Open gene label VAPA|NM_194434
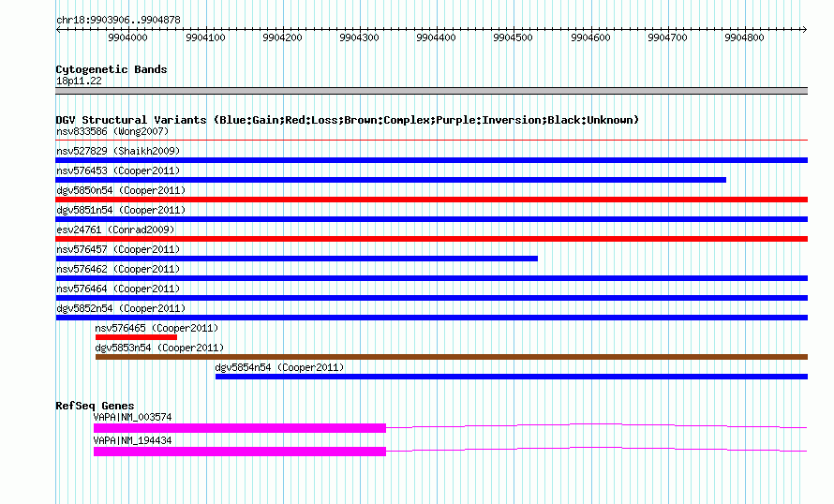834x504 pixels. click(x=132, y=440)
